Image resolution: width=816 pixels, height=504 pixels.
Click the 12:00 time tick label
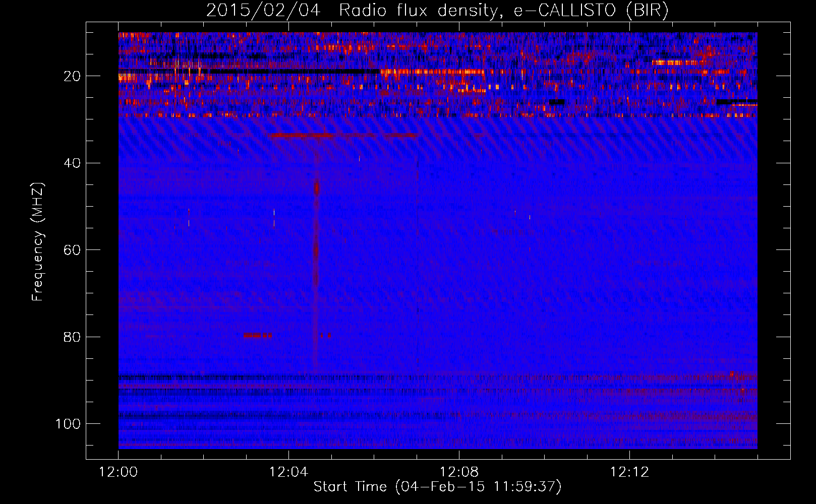(x=118, y=472)
